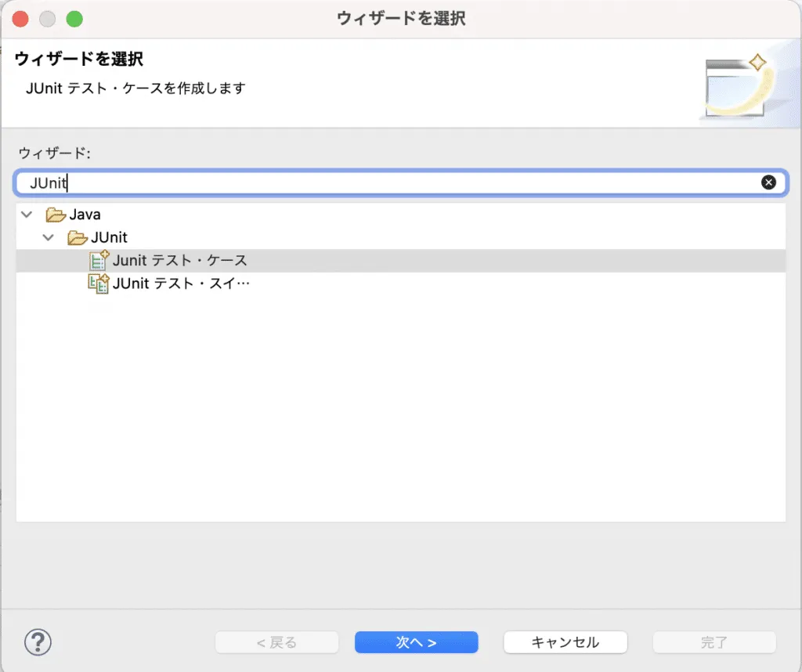Select the JUnit テスト・スイ… entry

pos(401,284)
